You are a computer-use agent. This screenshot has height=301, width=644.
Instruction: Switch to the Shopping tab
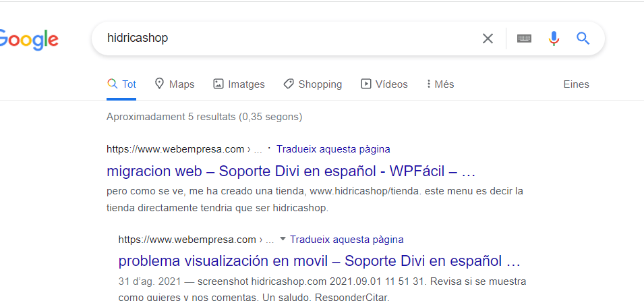point(312,84)
